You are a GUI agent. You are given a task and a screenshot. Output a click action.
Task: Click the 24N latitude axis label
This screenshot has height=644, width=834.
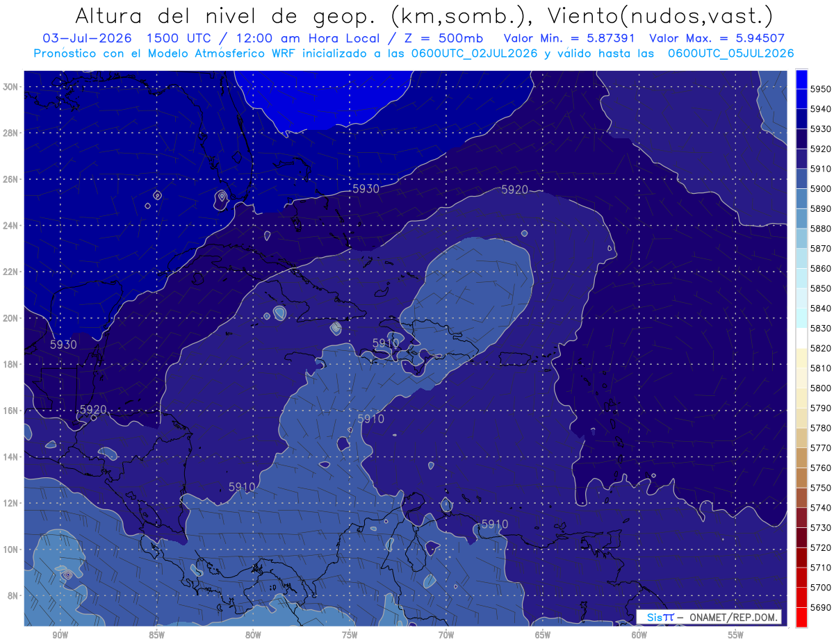[x=10, y=226]
